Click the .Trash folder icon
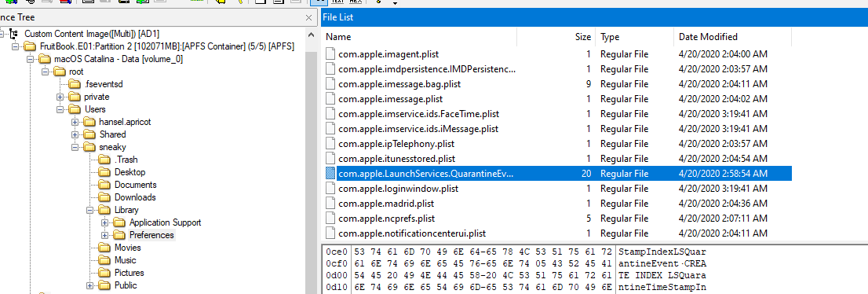868x294 pixels. tap(104, 160)
